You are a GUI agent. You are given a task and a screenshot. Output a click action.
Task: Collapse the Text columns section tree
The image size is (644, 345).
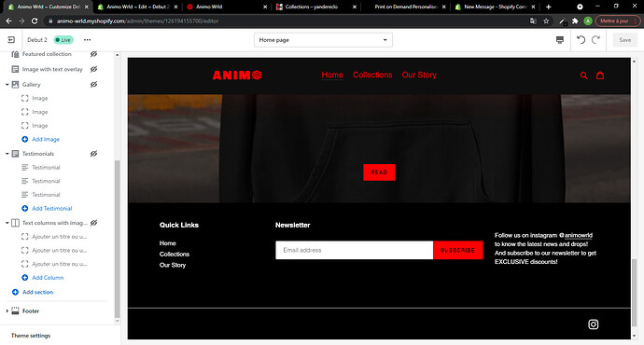(x=7, y=223)
